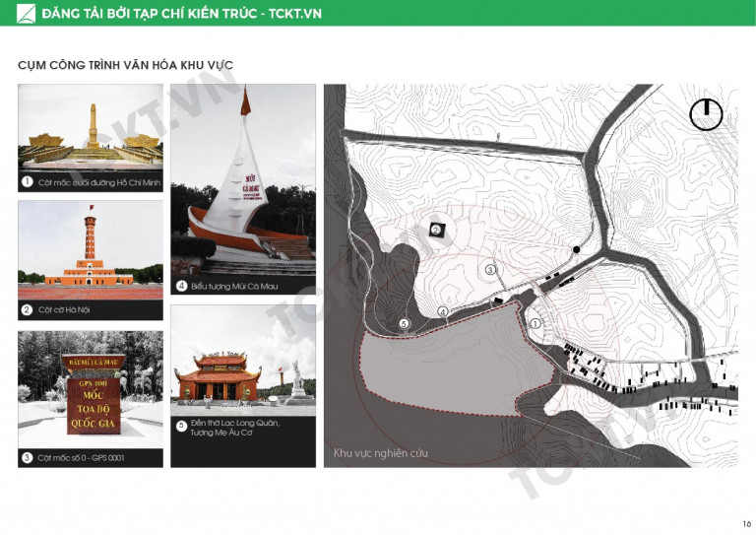Select map marker number 1 circle
Viewport: 756px width, 535px height.
[535, 324]
